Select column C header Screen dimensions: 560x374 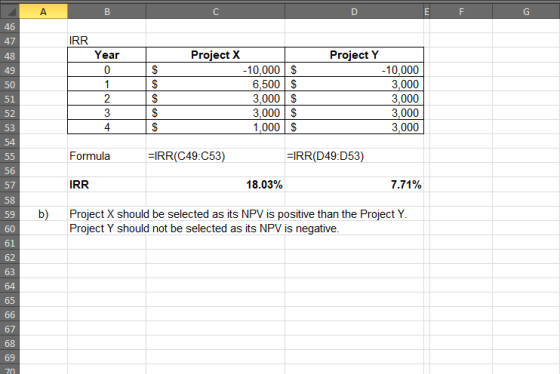point(215,11)
